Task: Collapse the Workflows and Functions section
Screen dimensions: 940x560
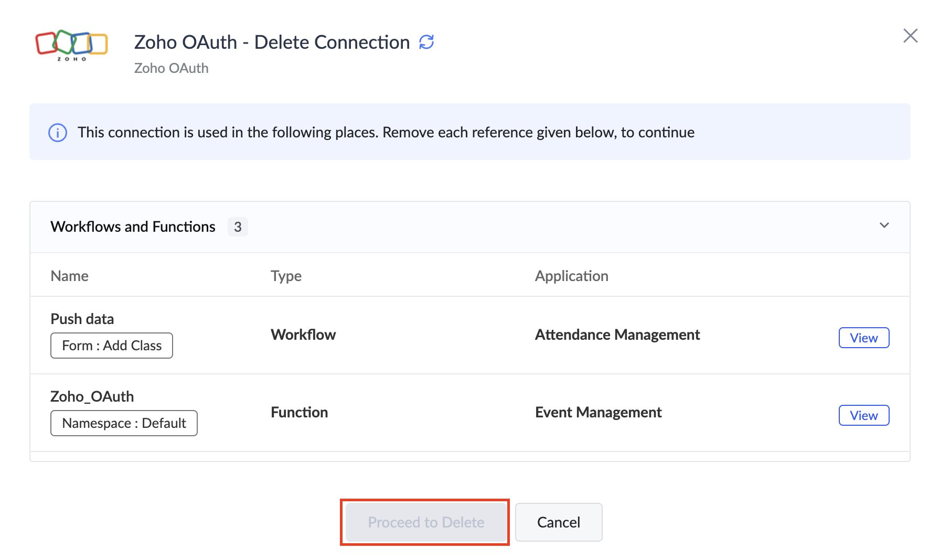Action: pos(884,225)
